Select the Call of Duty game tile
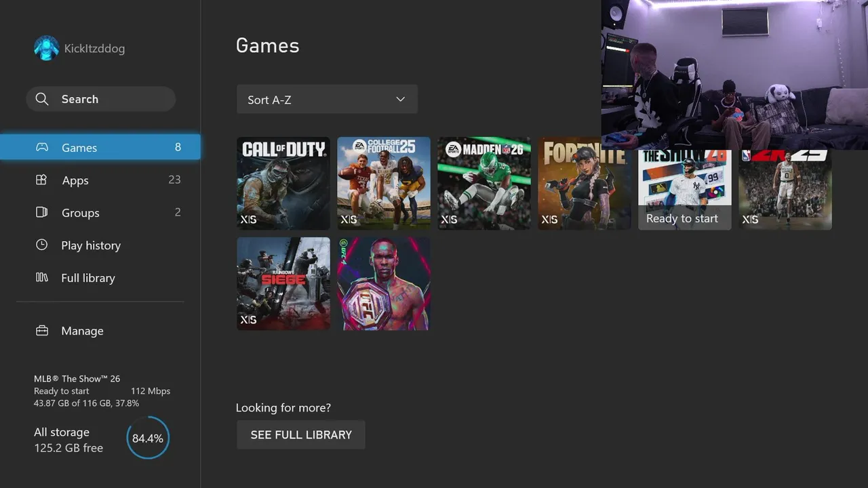The height and width of the screenshot is (488, 868). (283, 184)
